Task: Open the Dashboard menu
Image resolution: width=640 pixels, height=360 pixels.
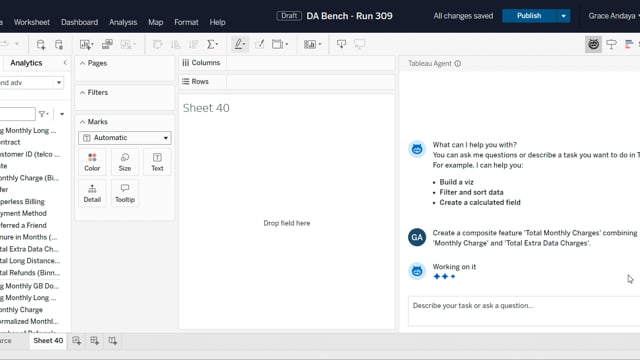Action: point(80,22)
